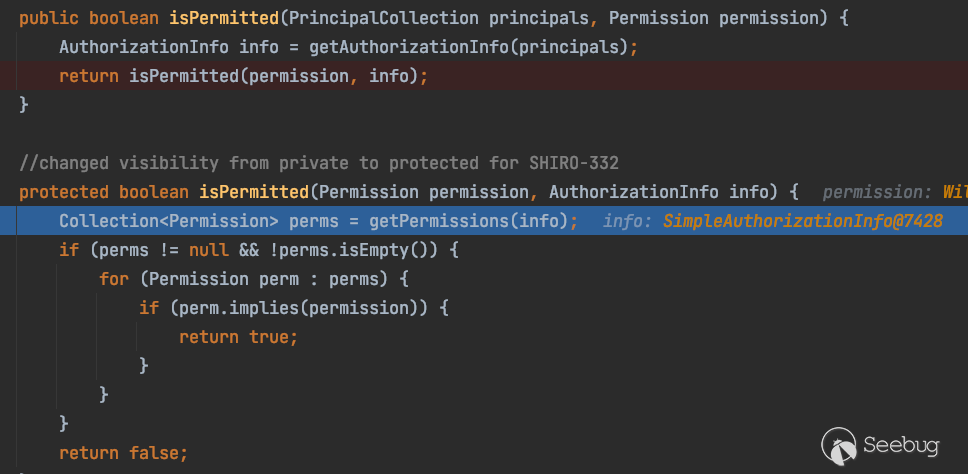
Task: Click the for keyword of the loop
Action: (113, 279)
